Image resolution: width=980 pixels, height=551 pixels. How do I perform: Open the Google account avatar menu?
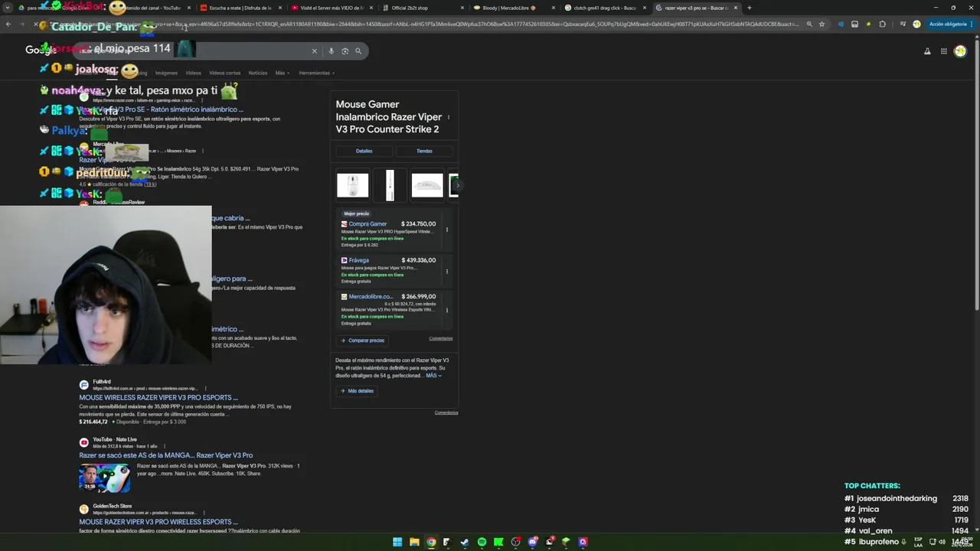tap(961, 51)
